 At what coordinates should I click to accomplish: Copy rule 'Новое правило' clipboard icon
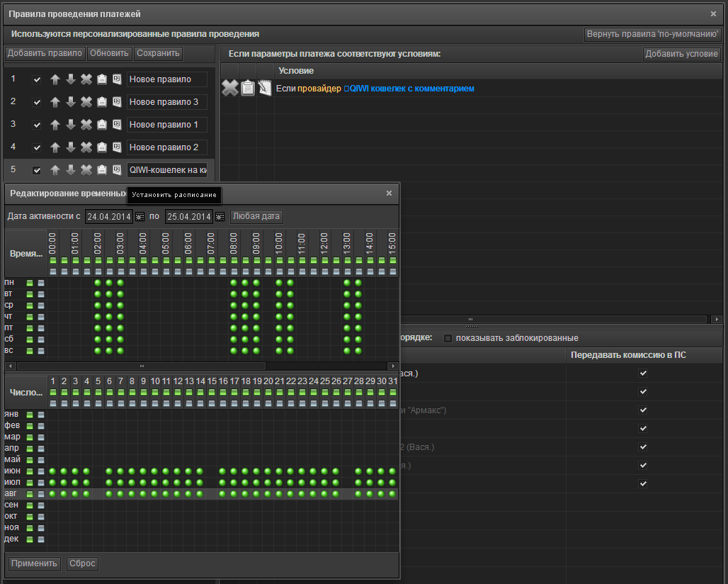[x=102, y=79]
